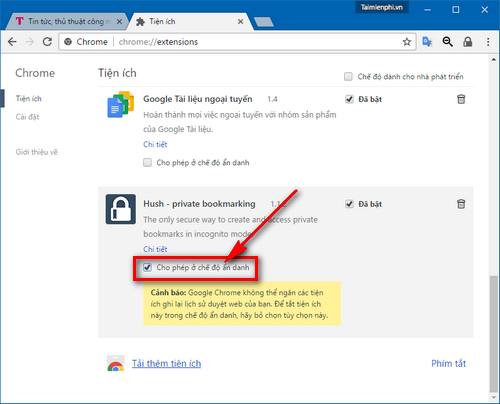Open Giới thiệu về in the sidebar
500x404 pixels.
[37, 152]
